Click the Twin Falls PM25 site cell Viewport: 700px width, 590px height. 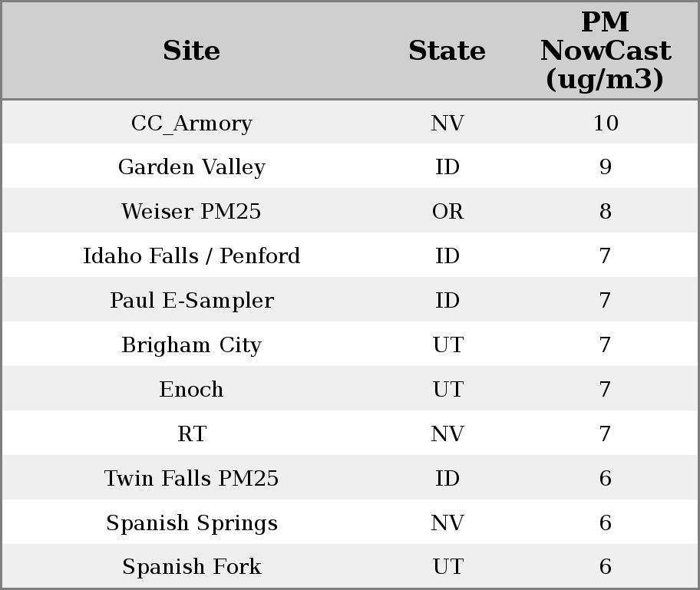(x=191, y=479)
